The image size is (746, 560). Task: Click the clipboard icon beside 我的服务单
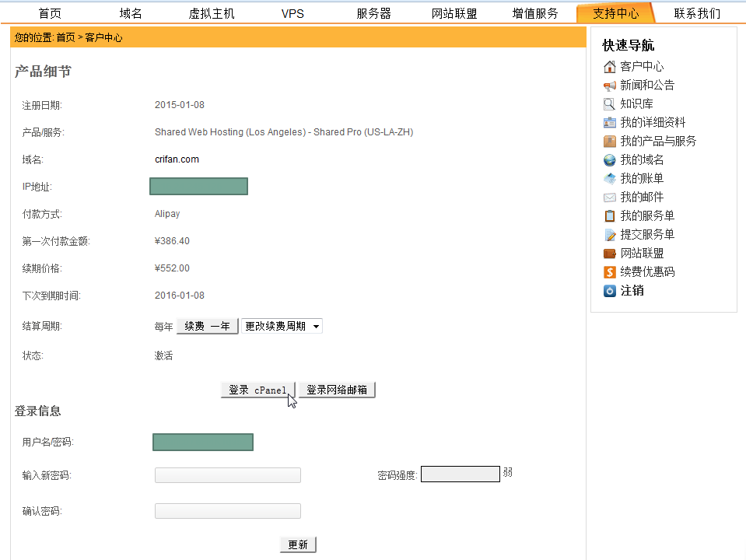(609, 216)
